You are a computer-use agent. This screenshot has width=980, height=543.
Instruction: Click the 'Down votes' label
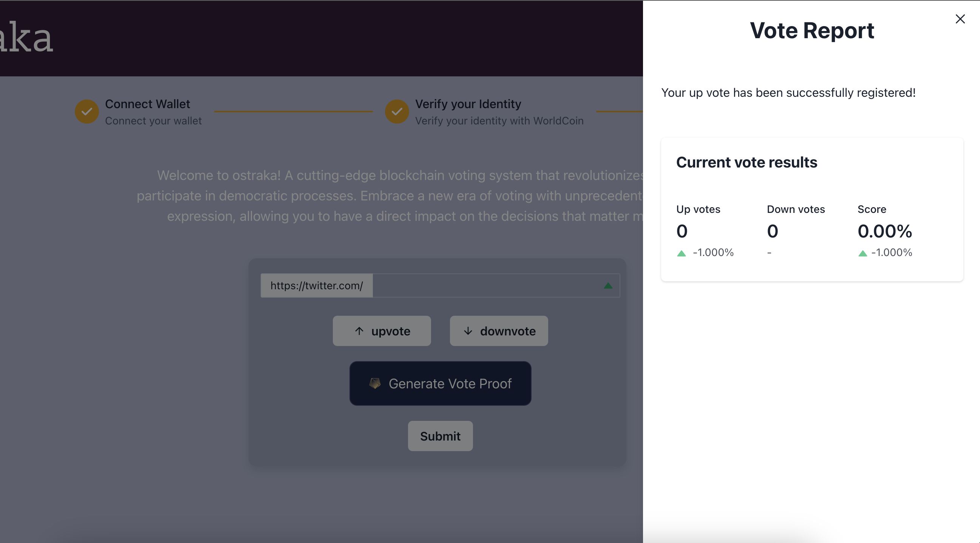click(x=796, y=209)
